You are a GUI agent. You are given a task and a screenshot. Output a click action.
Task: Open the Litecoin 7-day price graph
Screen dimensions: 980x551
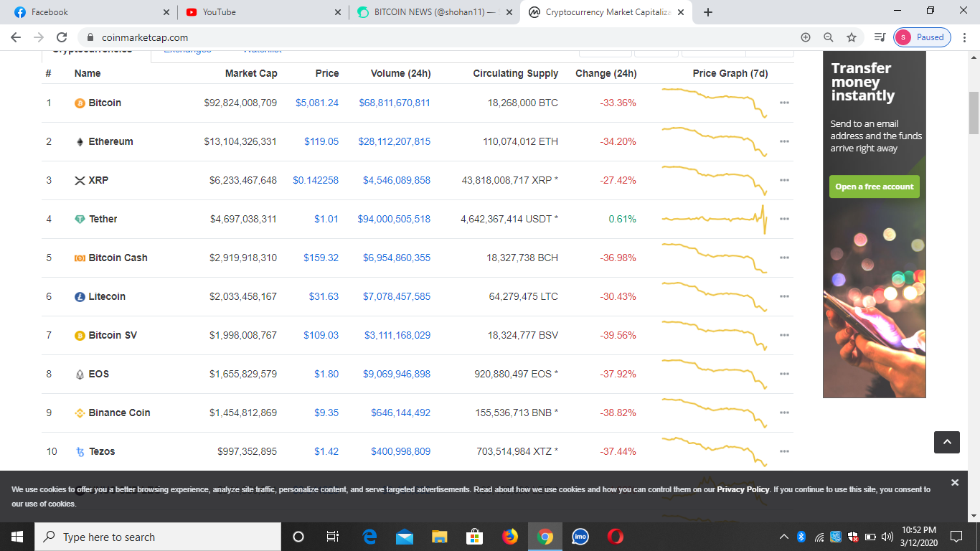click(x=715, y=296)
